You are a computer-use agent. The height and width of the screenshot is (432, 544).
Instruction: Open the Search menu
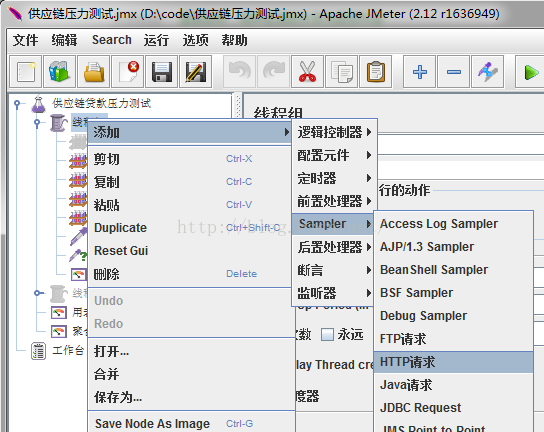tap(112, 40)
